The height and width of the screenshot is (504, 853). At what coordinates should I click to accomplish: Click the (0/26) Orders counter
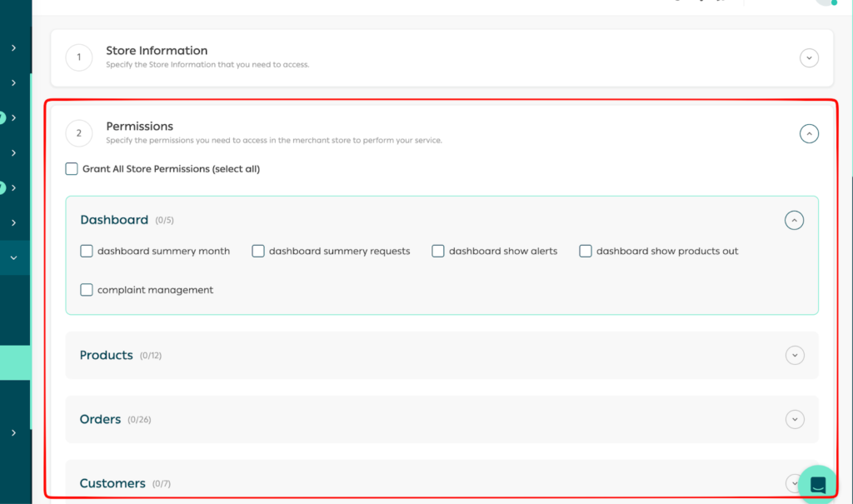click(x=139, y=420)
